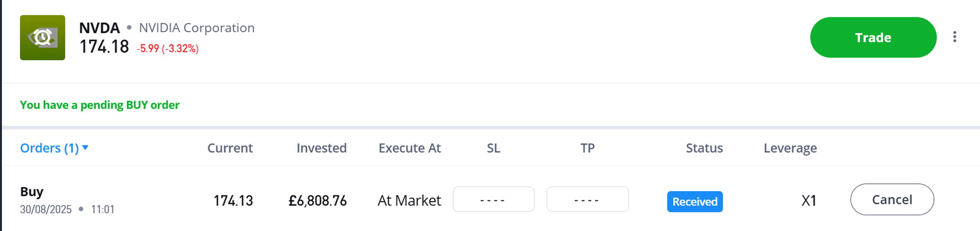Click the take profit (TP) field
Image resolution: width=980 pixels, height=231 pixels.
point(587,199)
